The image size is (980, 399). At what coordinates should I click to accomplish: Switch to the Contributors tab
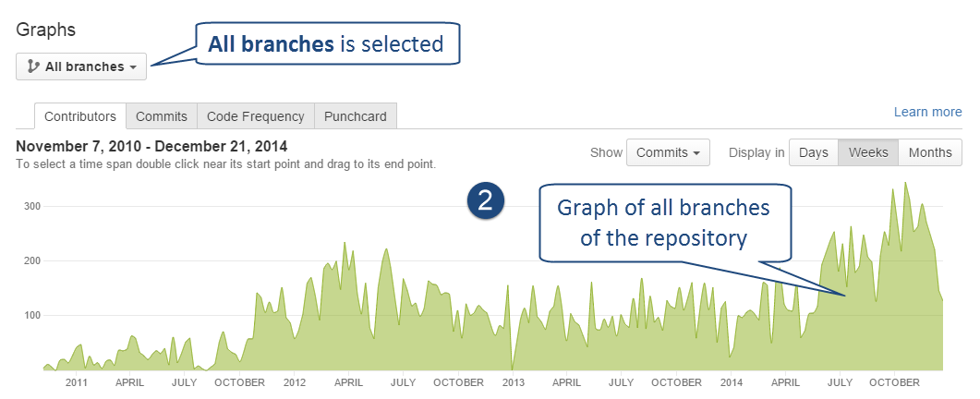pos(80,116)
